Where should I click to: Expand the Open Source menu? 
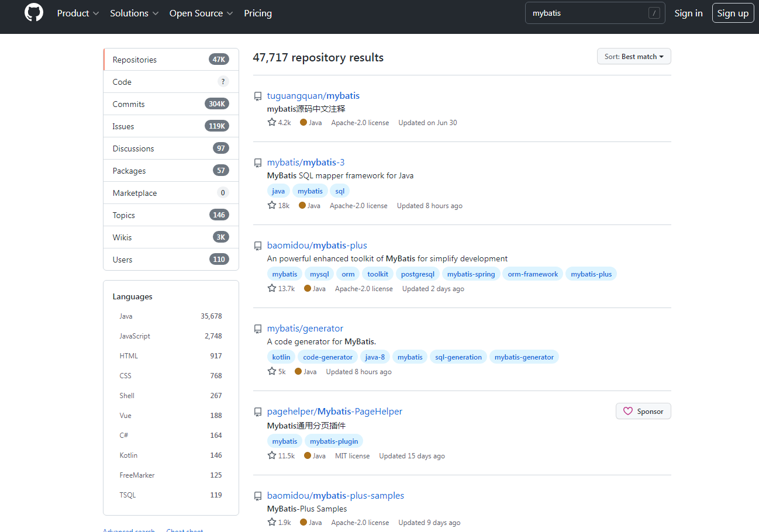[201, 13]
